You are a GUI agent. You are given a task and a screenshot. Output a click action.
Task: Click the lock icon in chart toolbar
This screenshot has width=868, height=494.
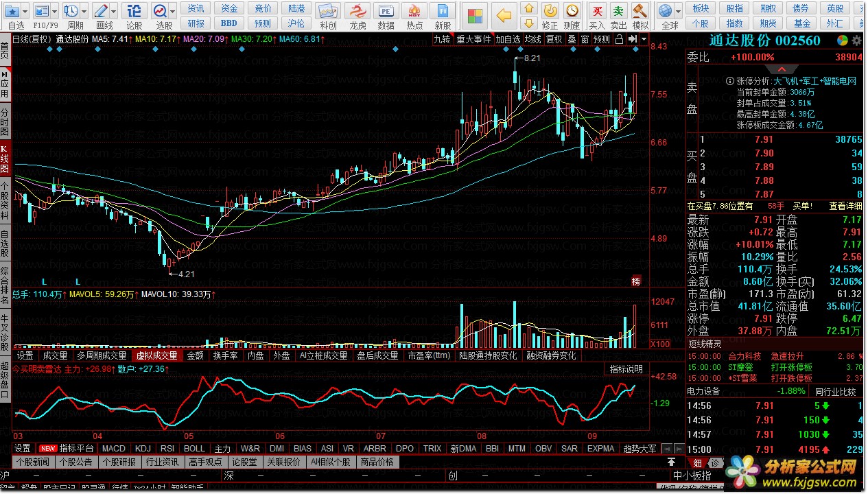(x=620, y=40)
